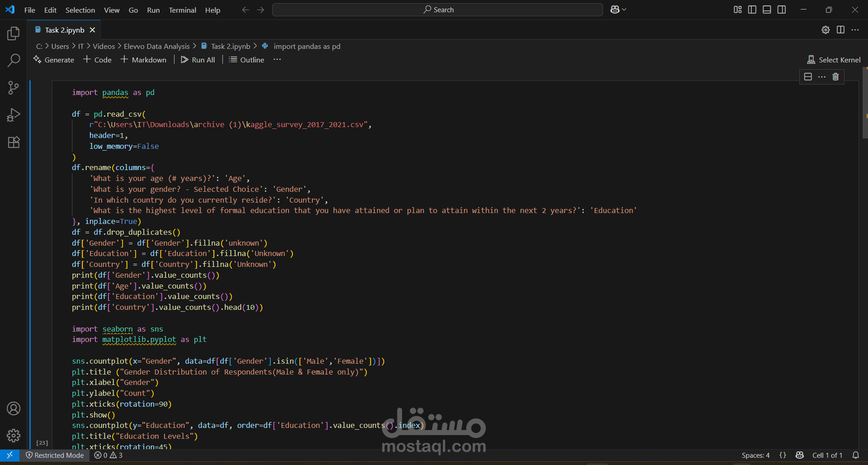Open the Explorer view in activity bar
Image resolution: width=868 pixels, height=465 pixels.
[14, 33]
